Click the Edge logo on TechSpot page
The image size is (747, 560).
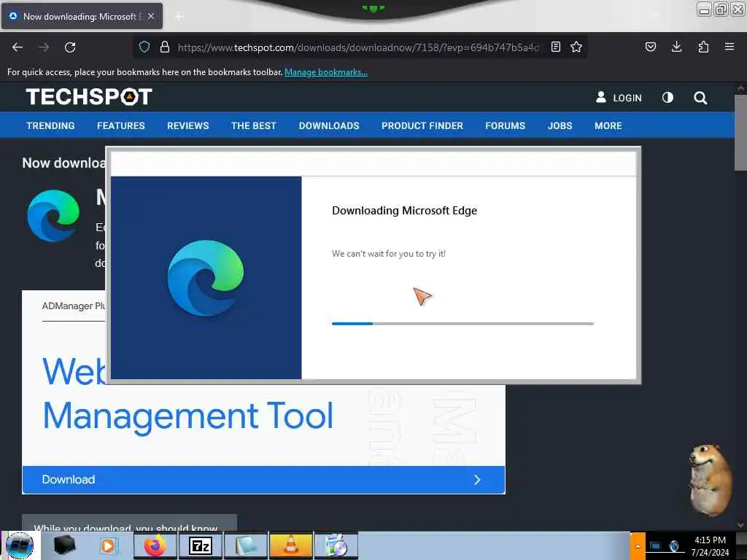tap(53, 216)
